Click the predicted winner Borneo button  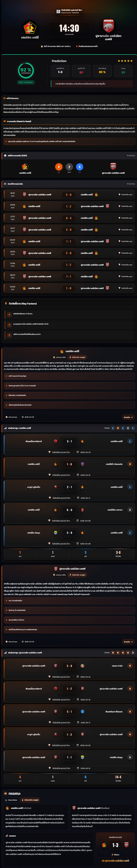click(115, 861)
